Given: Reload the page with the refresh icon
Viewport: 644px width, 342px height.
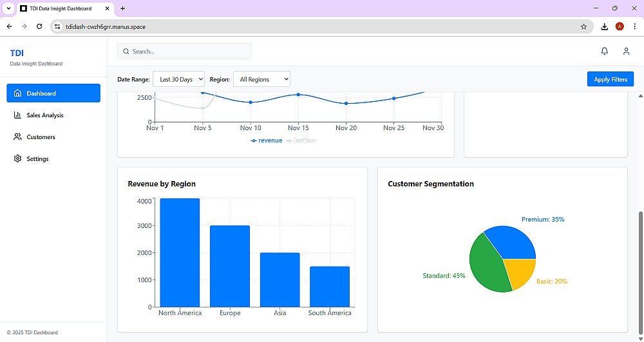Looking at the screenshot, I should [39, 26].
